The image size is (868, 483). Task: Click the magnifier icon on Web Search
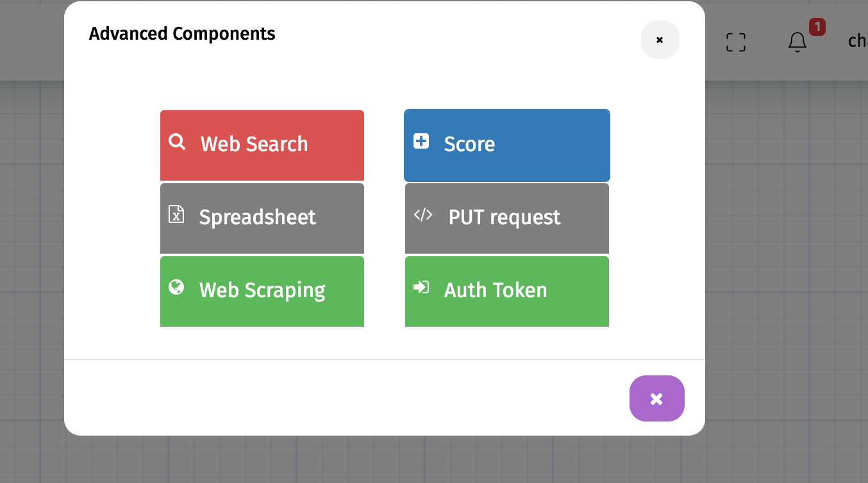point(177,142)
